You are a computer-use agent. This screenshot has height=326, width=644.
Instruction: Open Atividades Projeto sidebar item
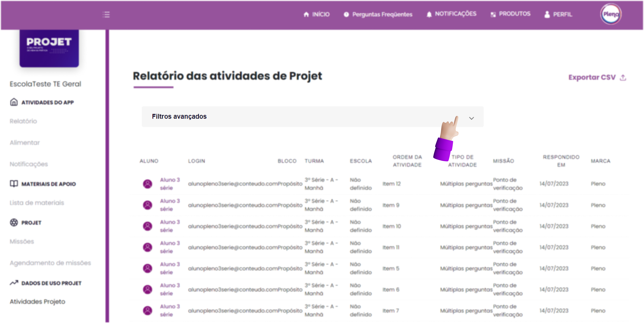(x=37, y=302)
